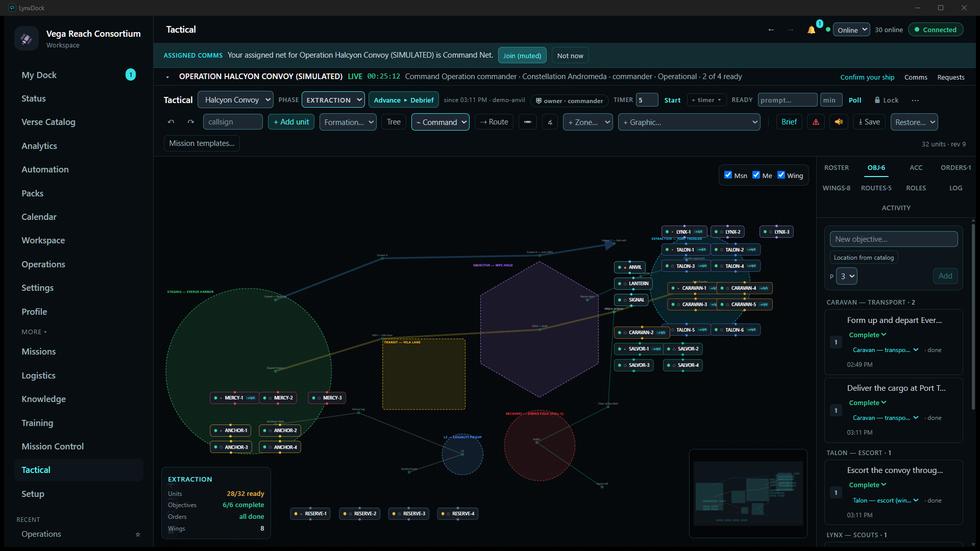Switch to the WINGS tab
This screenshot has width=980, height=551.
(x=836, y=188)
